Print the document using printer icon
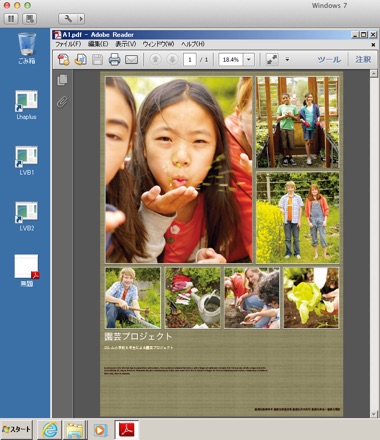 click(x=114, y=60)
